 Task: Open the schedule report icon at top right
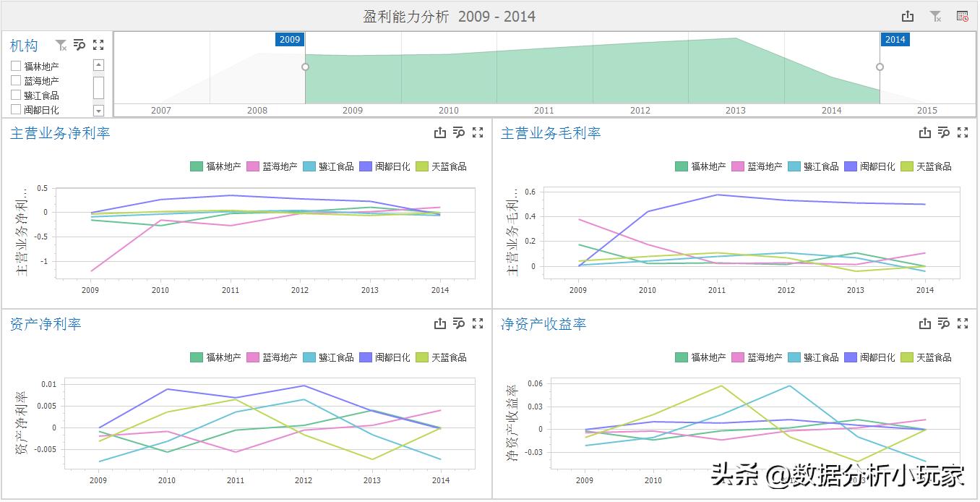pos(960,15)
